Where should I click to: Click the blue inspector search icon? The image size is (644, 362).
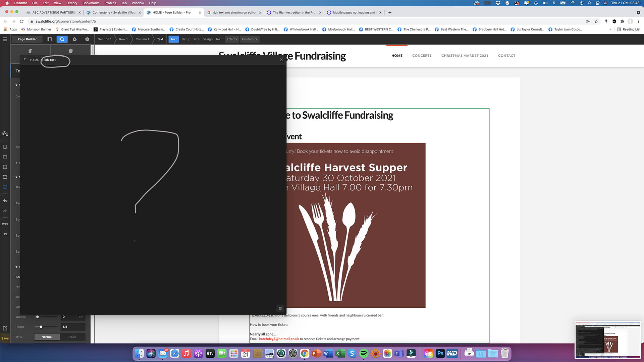coord(62,39)
